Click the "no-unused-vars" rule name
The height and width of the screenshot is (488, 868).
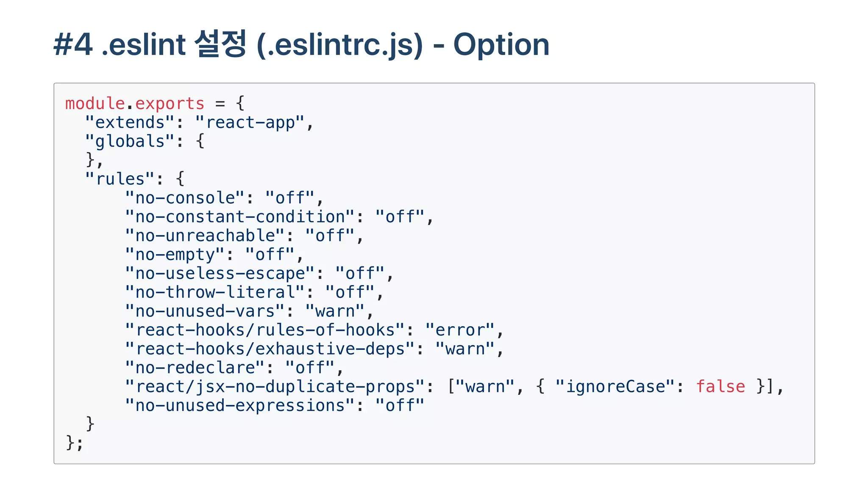(x=205, y=311)
